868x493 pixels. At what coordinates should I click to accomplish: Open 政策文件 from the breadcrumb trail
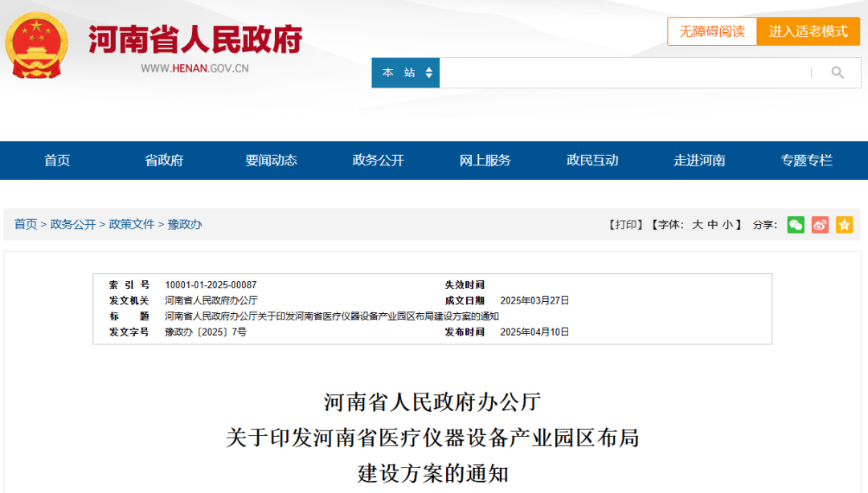pyautogui.click(x=133, y=224)
